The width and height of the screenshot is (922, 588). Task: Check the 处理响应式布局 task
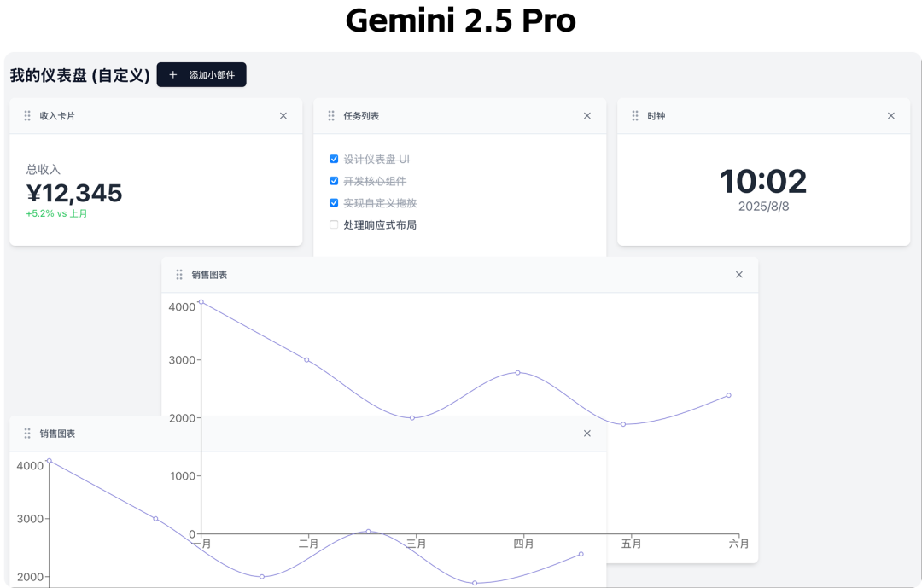tap(334, 224)
